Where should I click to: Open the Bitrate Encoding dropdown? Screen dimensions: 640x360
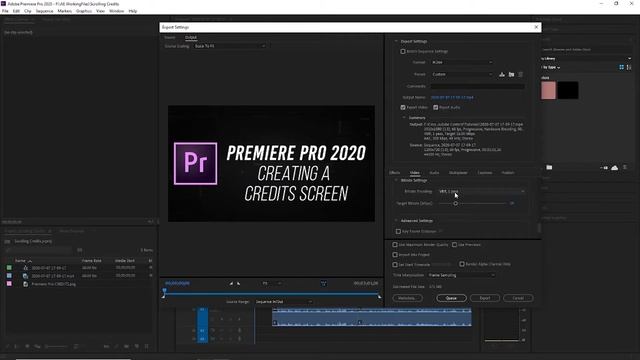click(x=482, y=191)
